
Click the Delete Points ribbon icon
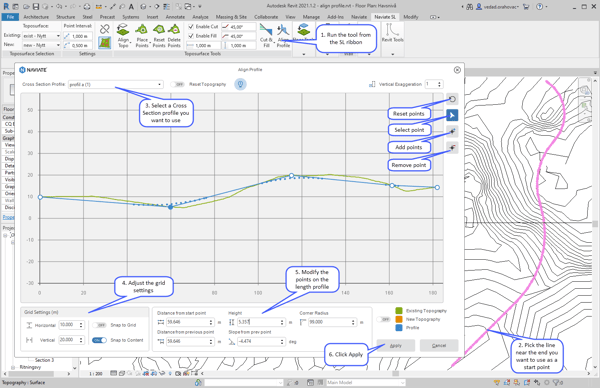(x=174, y=30)
